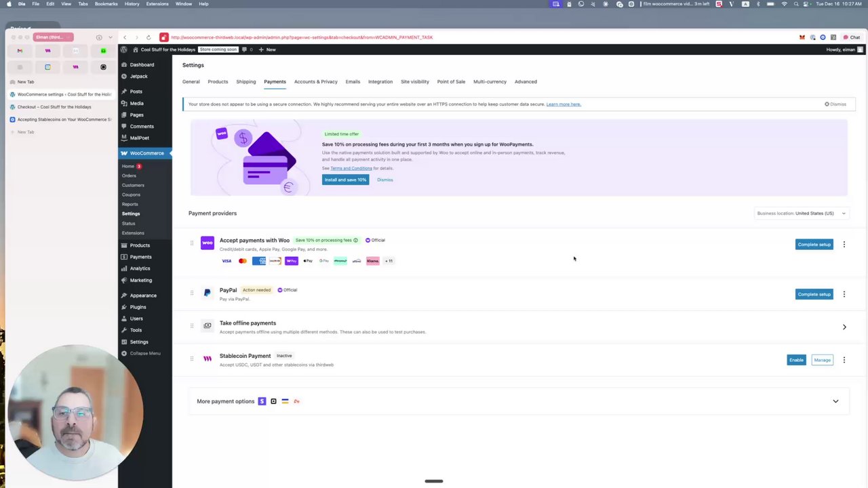Open the Learn more here link
Image resolution: width=868 pixels, height=488 pixels.
[564, 104]
